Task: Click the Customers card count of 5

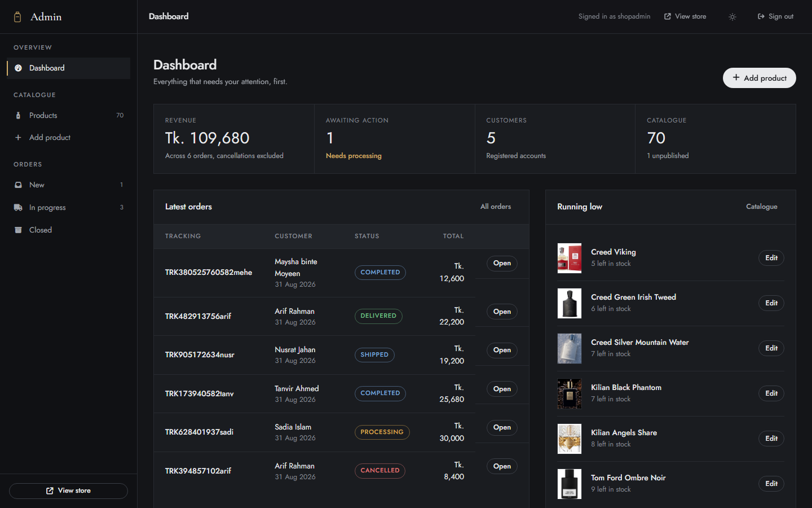Action: (491, 138)
